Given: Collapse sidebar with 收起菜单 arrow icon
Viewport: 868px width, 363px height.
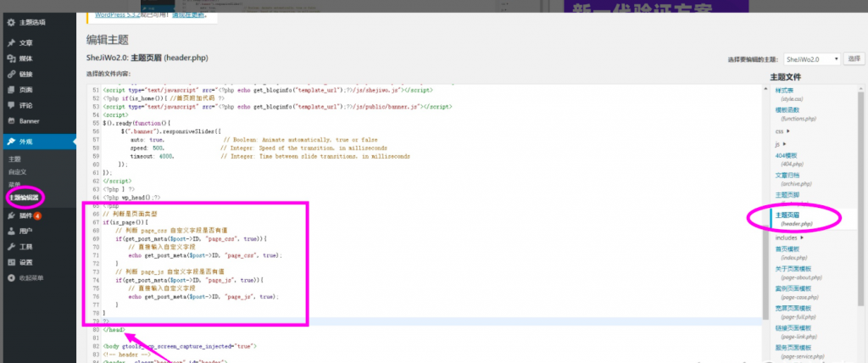Looking at the screenshot, I should point(11,277).
